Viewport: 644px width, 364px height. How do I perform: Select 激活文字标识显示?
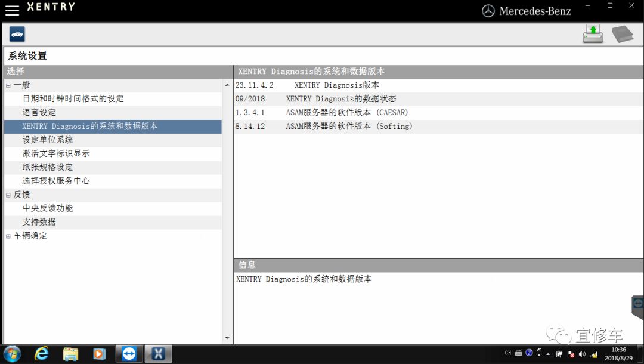pyautogui.click(x=56, y=153)
